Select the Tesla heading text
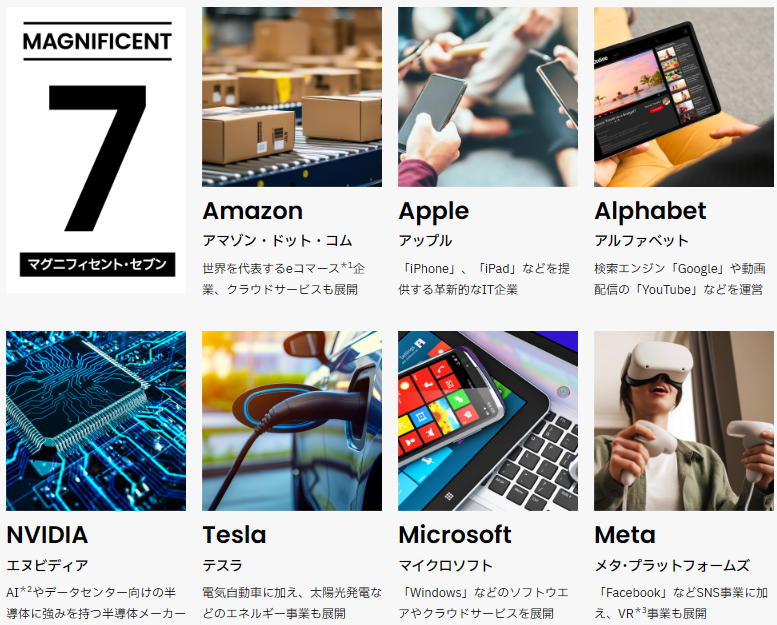The width and height of the screenshot is (777, 625). (x=234, y=535)
